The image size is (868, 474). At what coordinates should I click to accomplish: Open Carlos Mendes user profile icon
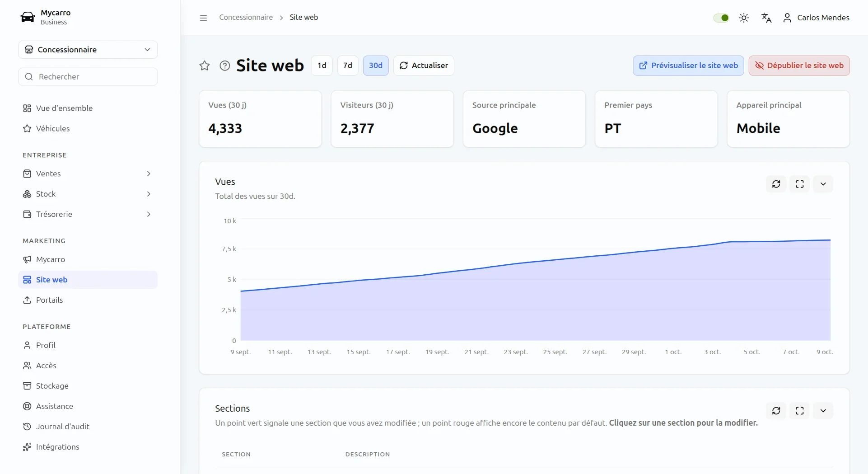click(x=787, y=18)
